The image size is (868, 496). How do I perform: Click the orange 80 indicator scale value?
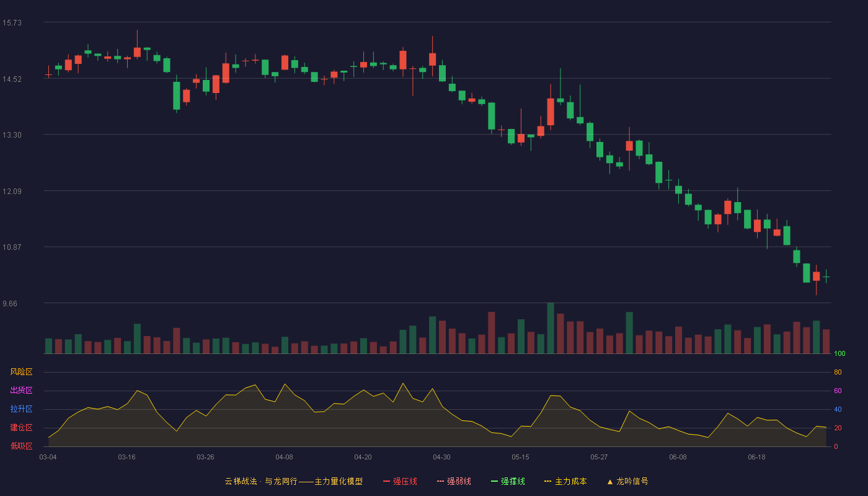click(x=838, y=372)
